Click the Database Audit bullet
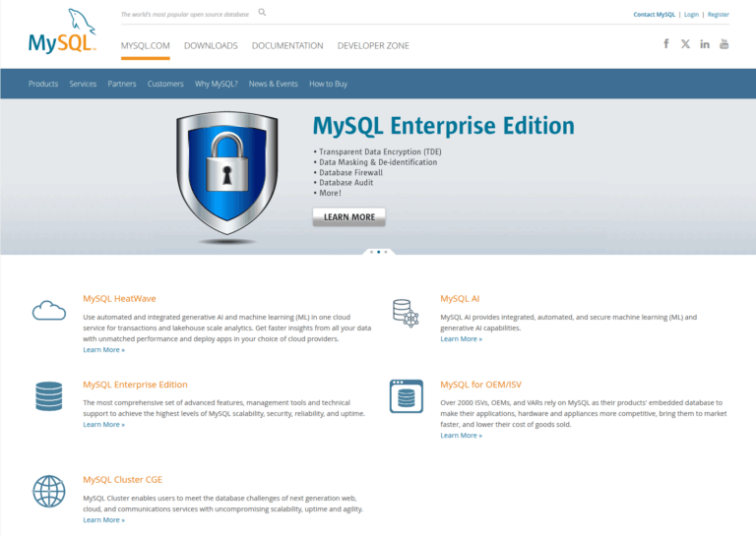Screen dimensions: 756x537 tap(344, 183)
